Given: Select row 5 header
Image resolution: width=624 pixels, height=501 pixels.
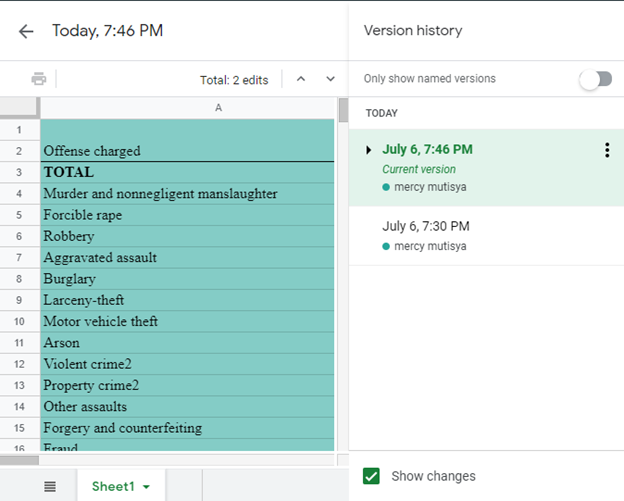Looking at the screenshot, I should point(19,215).
